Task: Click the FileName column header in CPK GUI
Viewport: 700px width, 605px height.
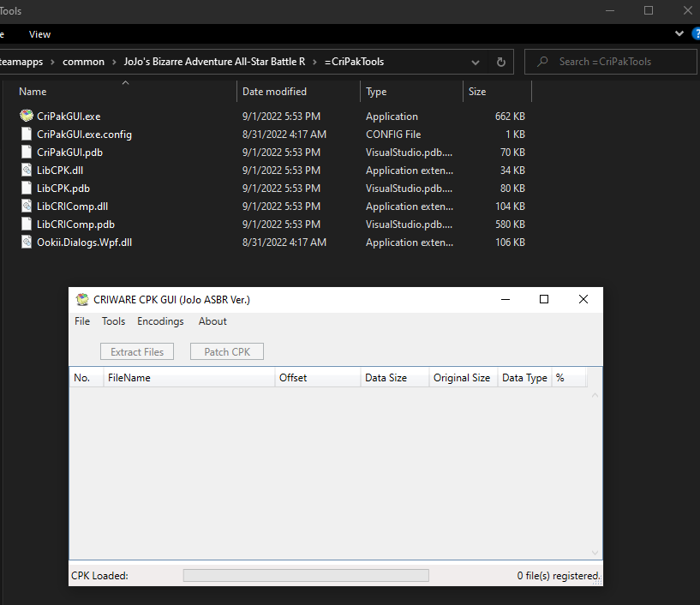Action: click(x=189, y=378)
